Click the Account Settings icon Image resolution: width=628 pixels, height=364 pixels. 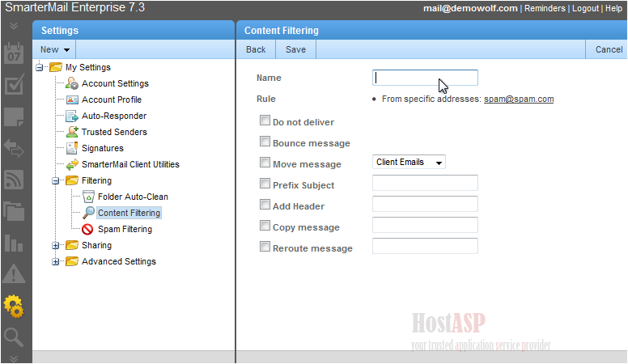tap(72, 83)
